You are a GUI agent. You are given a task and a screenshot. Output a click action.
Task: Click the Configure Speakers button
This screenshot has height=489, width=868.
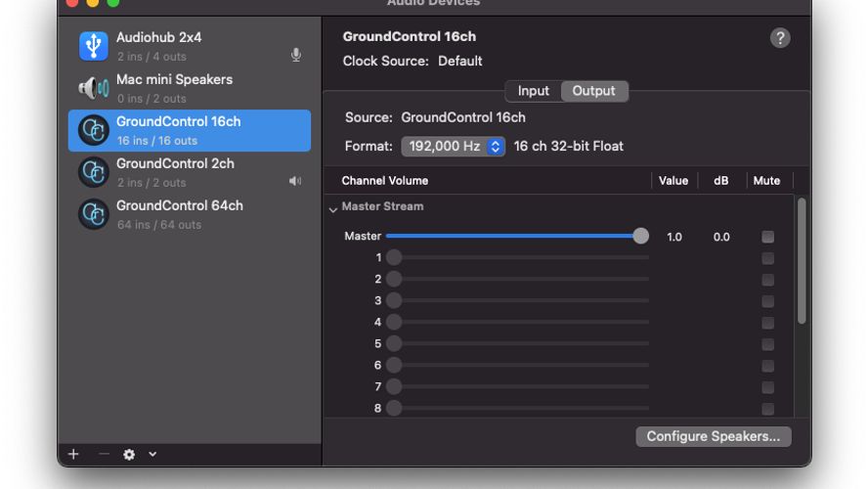pyautogui.click(x=713, y=436)
